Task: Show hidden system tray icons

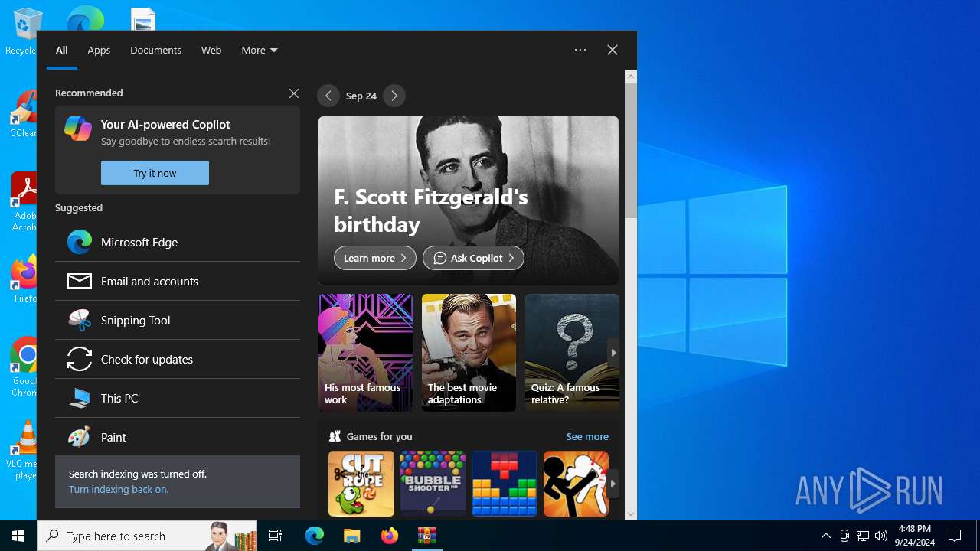Action: [826, 536]
